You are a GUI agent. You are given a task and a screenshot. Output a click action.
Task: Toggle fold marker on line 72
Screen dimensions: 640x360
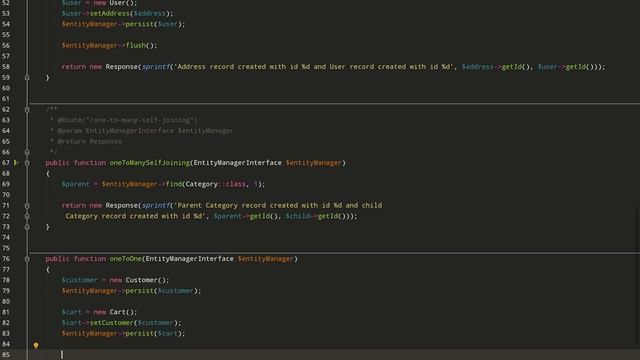[27, 216]
